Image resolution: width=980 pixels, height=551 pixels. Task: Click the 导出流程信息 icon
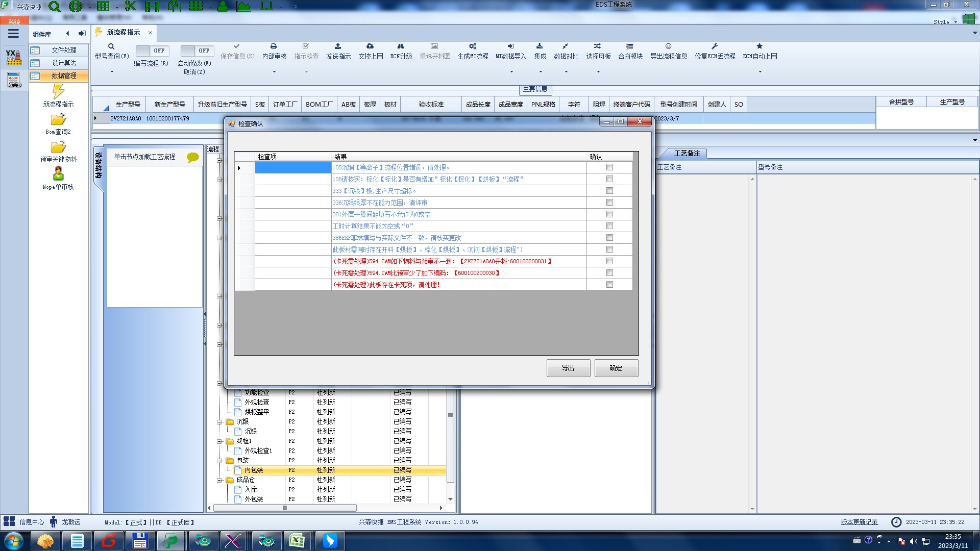tap(668, 46)
